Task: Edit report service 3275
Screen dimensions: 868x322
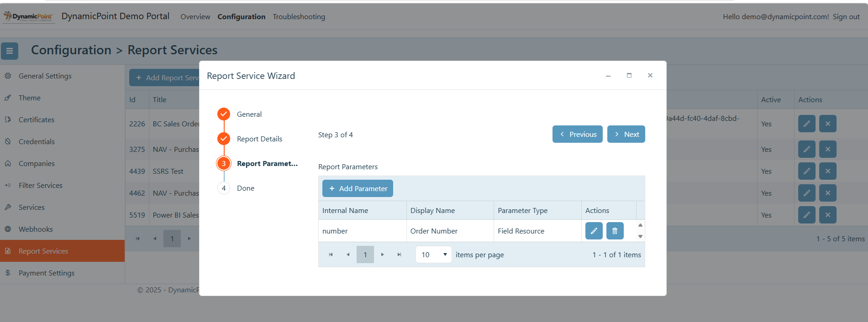Action: [807, 149]
